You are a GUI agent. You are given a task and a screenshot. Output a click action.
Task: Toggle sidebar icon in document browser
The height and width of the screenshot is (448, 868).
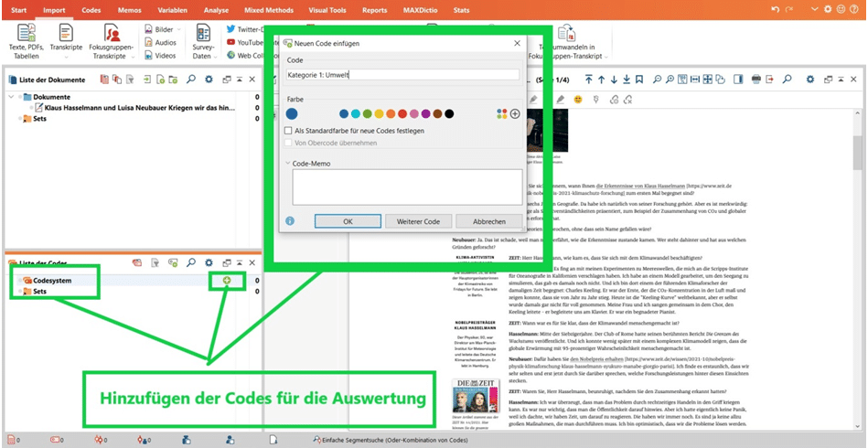tap(738, 80)
